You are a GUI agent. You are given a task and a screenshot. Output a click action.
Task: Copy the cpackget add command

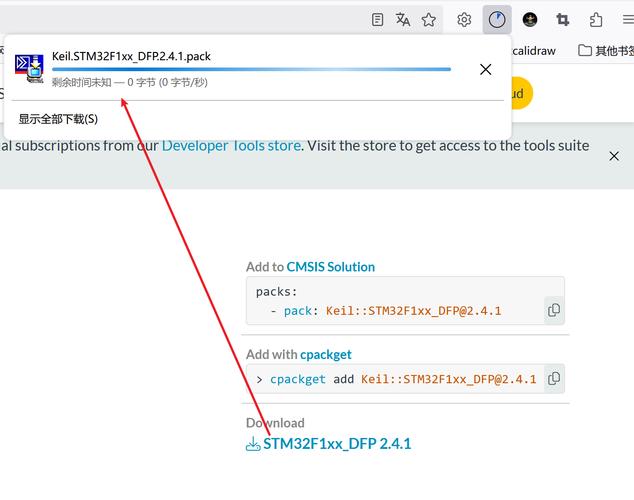[554, 379]
